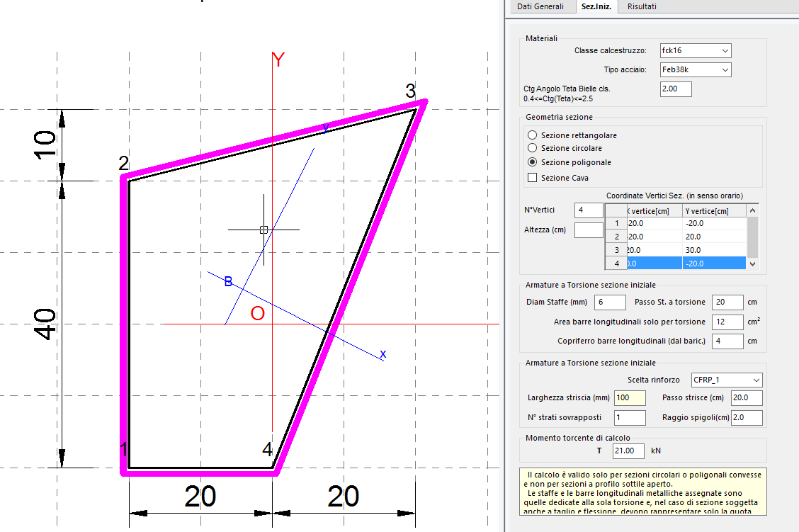Select vertex row header 1
Viewport: 799px width, 532px height.
tap(616, 223)
